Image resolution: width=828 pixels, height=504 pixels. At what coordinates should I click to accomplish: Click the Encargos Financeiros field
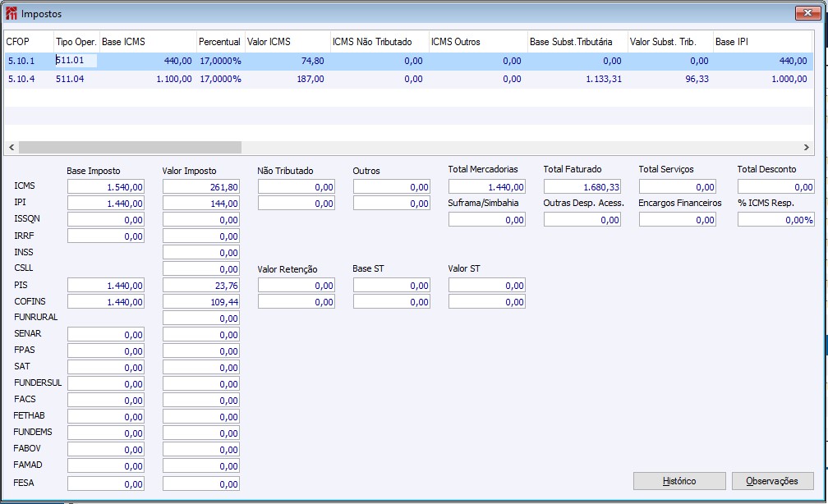coord(678,219)
